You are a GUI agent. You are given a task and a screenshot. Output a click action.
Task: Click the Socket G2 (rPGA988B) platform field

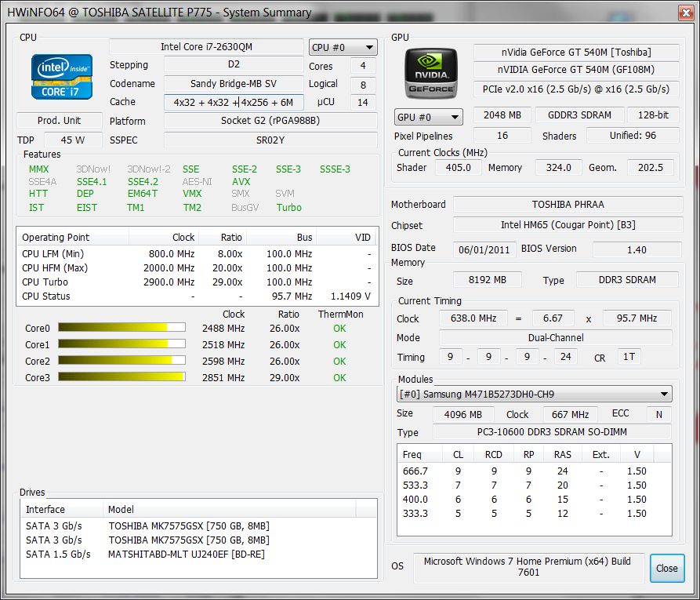[270, 121]
